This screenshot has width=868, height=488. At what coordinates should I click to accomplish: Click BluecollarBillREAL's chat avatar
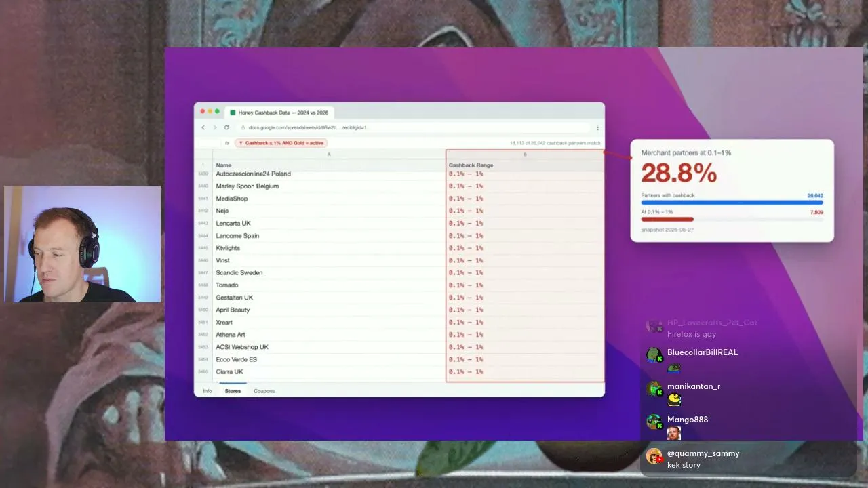[x=654, y=354]
